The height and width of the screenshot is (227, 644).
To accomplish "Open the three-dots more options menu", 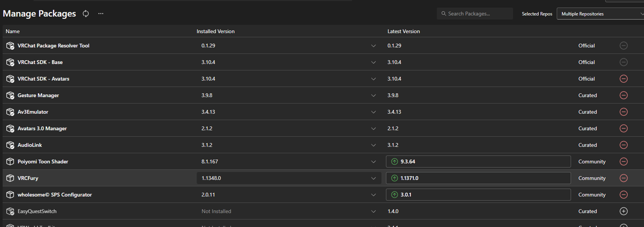I will [x=100, y=14].
